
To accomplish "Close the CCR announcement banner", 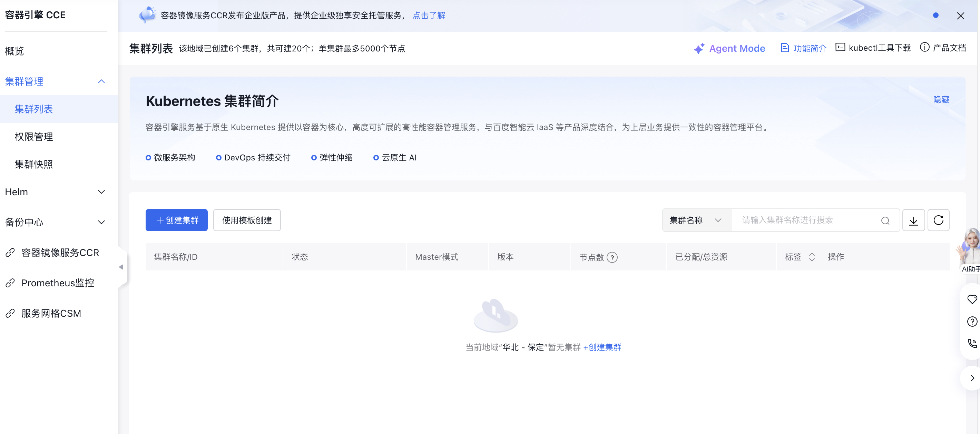I will pyautogui.click(x=960, y=16).
